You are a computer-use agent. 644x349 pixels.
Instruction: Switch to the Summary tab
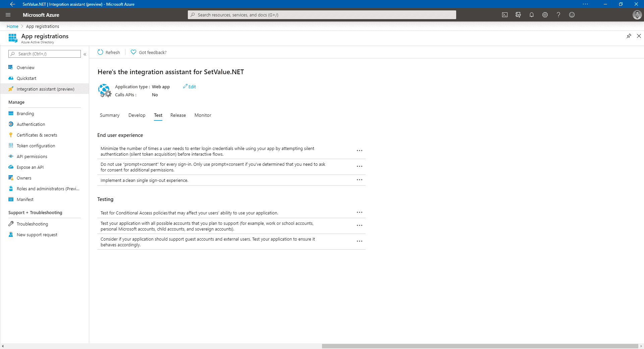click(x=110, y=115)
